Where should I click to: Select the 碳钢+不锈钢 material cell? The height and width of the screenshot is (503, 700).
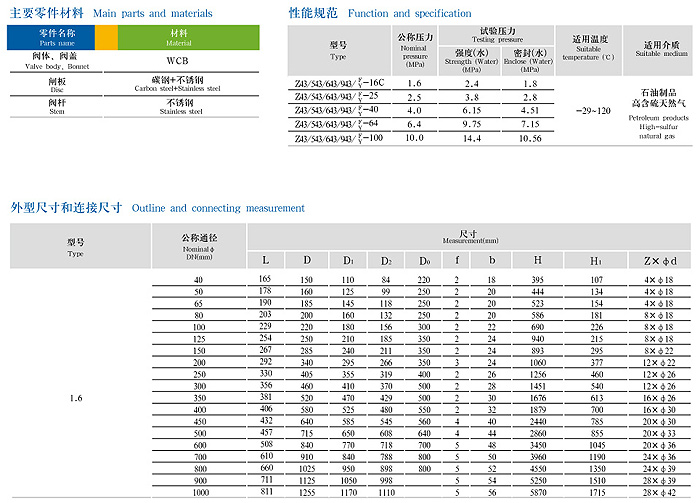point(178,83)
